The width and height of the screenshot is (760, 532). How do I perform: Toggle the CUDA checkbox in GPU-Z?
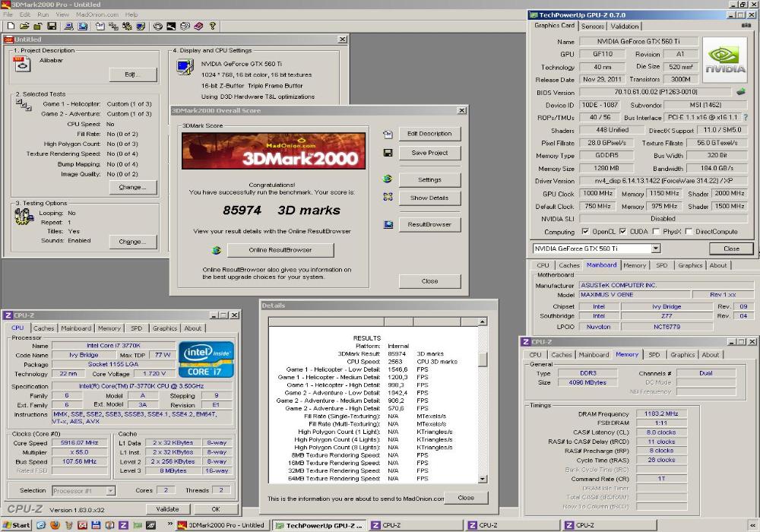[623, 231]
